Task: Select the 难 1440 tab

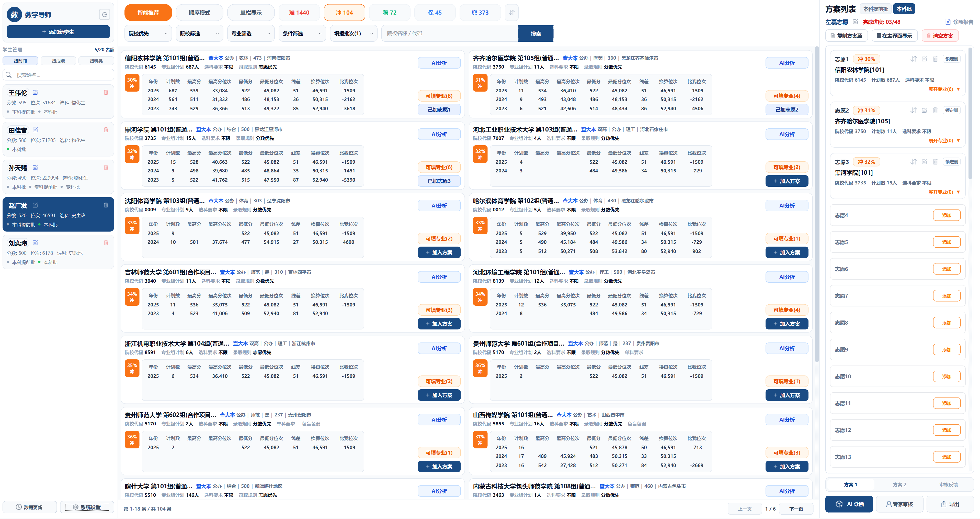Action: (299, 13)
